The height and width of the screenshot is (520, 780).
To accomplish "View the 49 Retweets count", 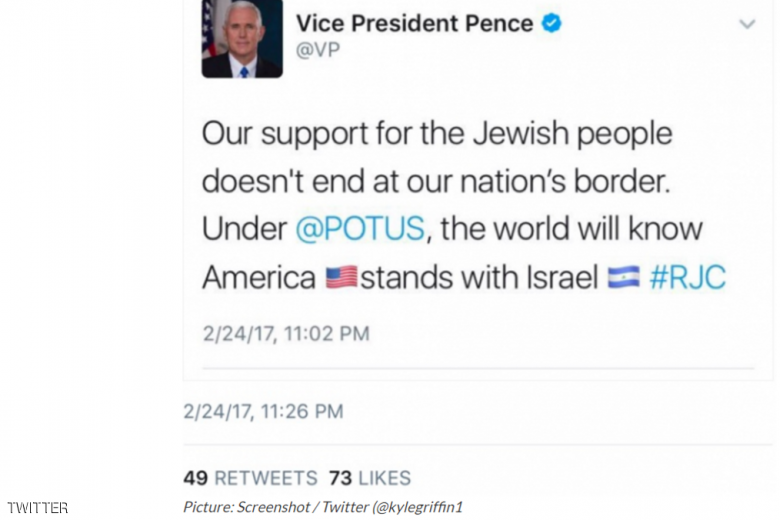I will coord(250,478).
